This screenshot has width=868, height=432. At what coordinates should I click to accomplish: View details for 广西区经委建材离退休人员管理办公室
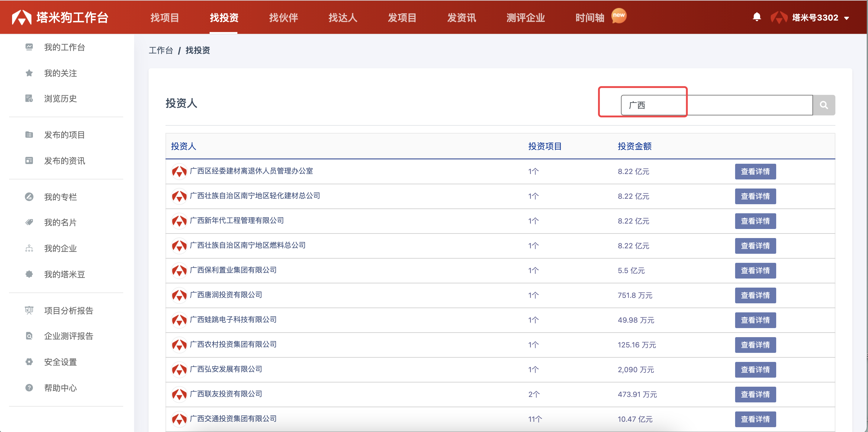pos(755,172)
